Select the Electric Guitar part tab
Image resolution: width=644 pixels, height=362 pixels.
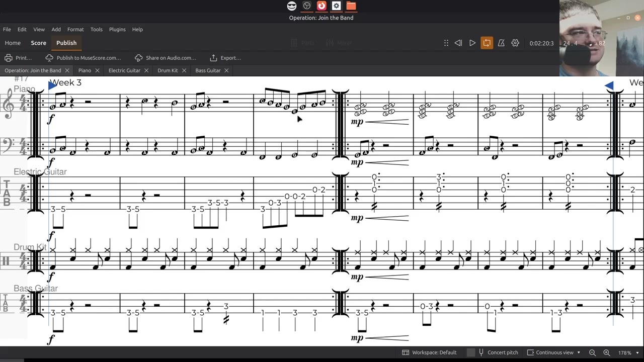(x=124, y=71)
